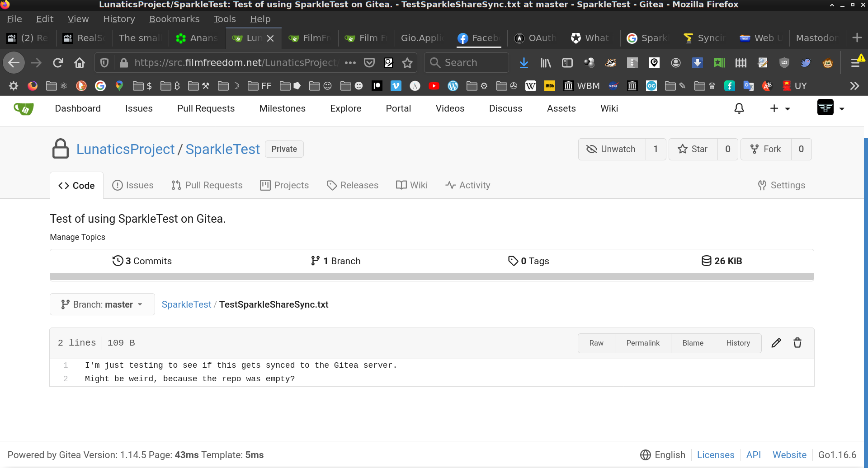Open the LunaticsProject owner link
This screenshot has width=868, height=468.
(125, 149)
